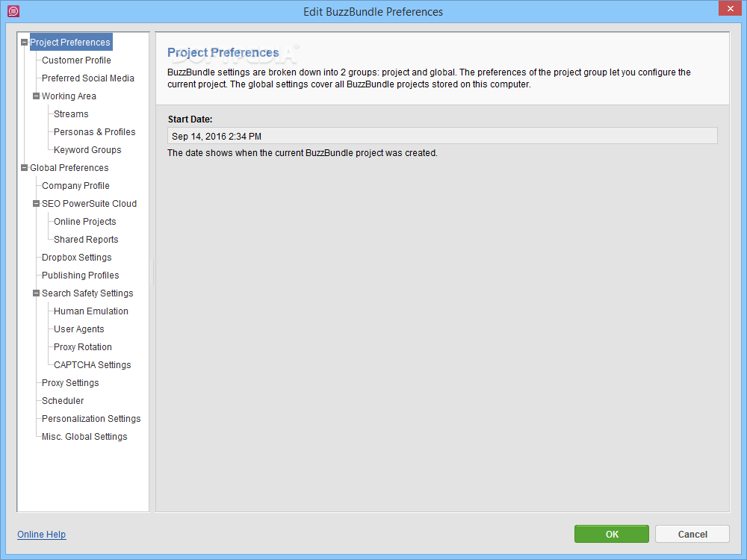Image resolution: width=747 pixels, height=560 pixels.
Task: Open the Online Help link
Action: pos(41,535)
